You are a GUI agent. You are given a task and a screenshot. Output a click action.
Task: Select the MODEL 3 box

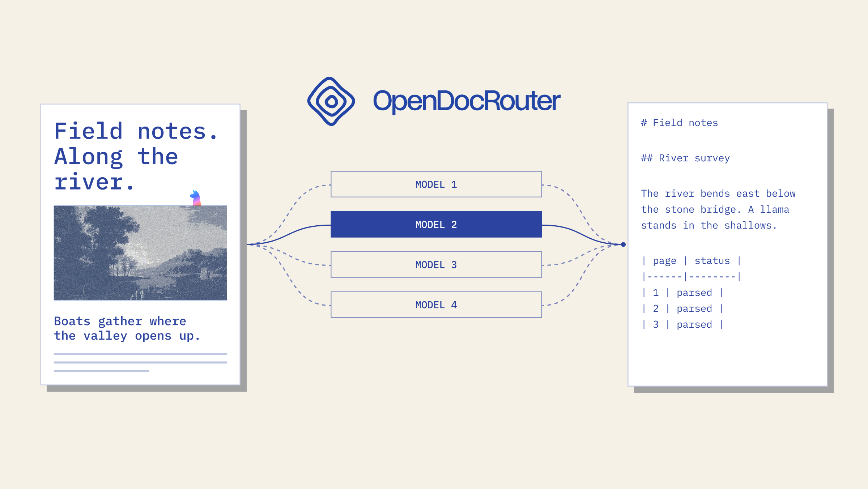point(436,264)
